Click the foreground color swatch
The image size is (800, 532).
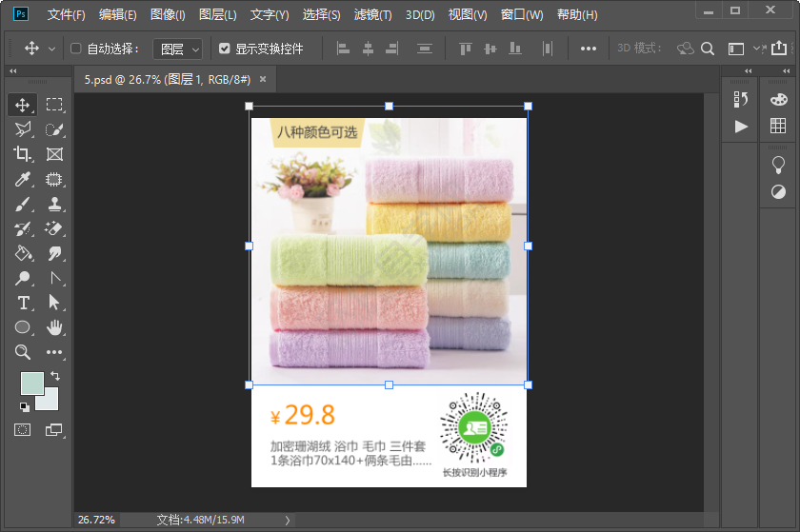coord(31,384)
